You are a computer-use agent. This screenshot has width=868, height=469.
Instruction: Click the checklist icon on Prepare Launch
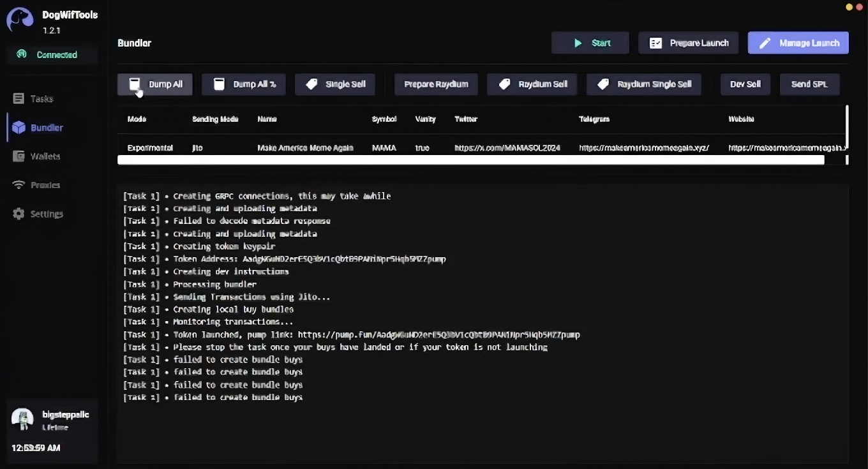tap(655, 43)
